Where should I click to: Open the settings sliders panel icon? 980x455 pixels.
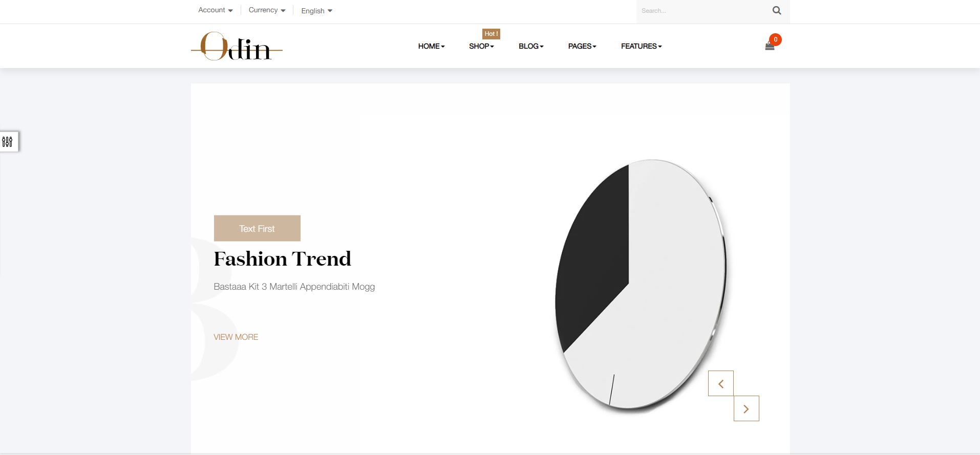pos(8,142)
